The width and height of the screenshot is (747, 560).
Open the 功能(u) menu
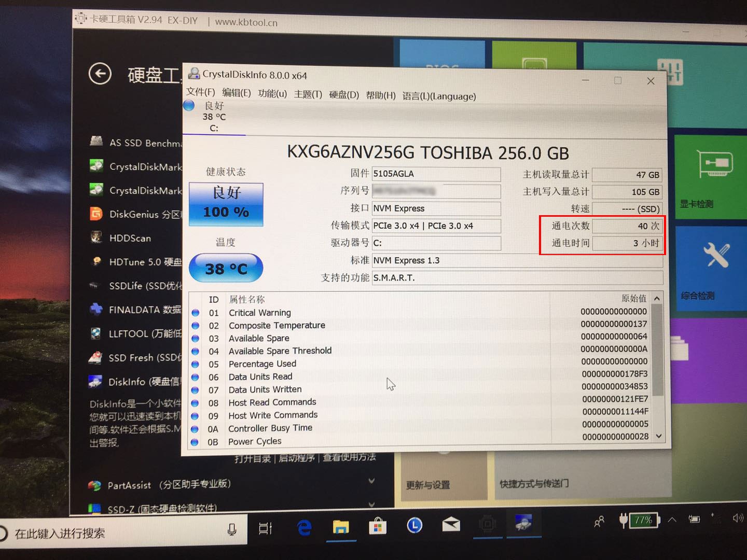click(x=272, y=93)
